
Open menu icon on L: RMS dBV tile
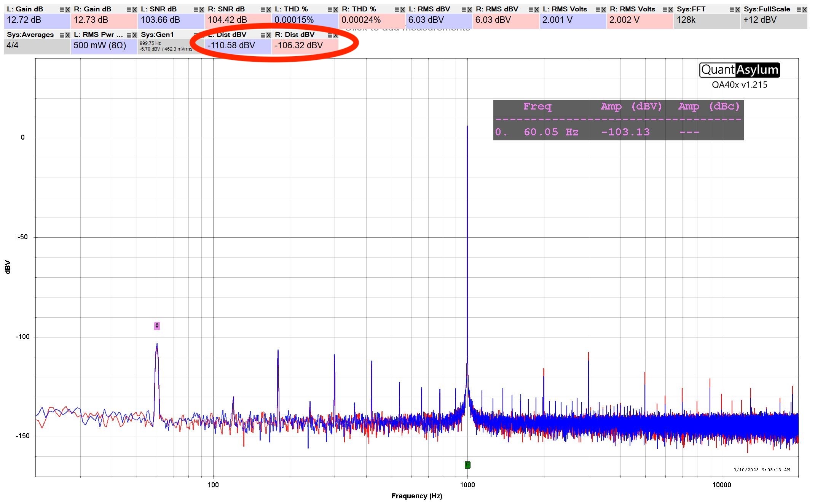(464, 10)
